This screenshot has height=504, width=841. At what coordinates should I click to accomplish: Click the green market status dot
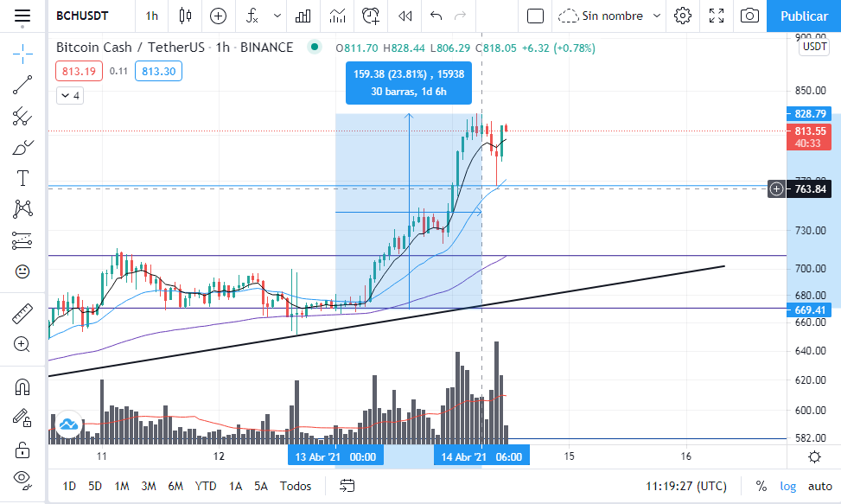[x=315, y=48]
